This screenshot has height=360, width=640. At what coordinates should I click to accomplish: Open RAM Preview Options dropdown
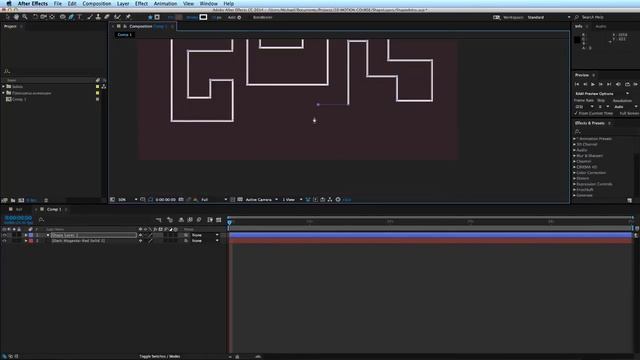click(x=602, y=93)
